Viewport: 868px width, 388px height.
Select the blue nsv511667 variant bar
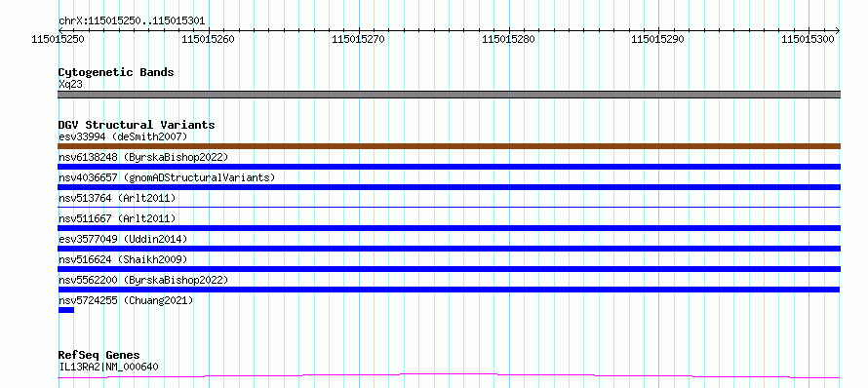(x=449, y=228)
